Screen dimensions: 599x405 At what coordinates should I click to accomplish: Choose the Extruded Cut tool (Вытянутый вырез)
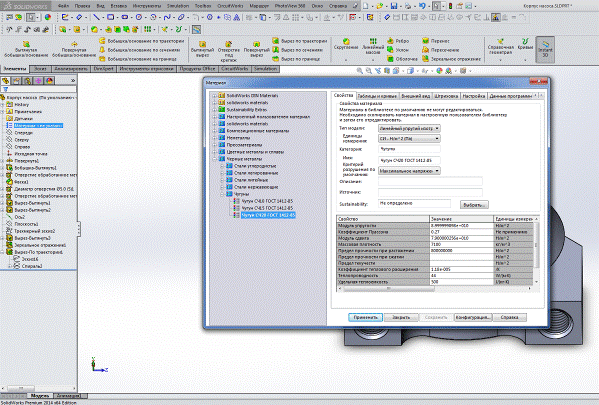(202, 50)
